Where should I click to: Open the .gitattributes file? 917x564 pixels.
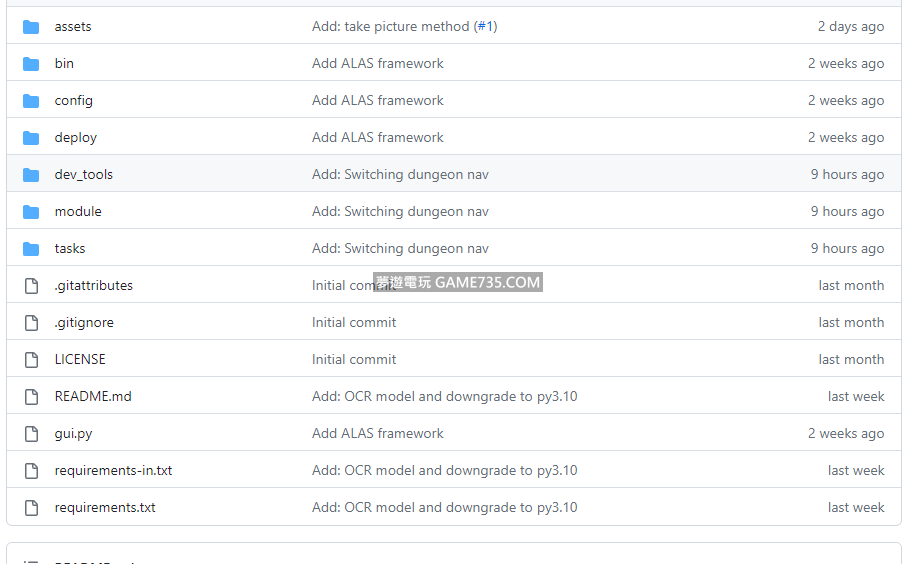93,286
